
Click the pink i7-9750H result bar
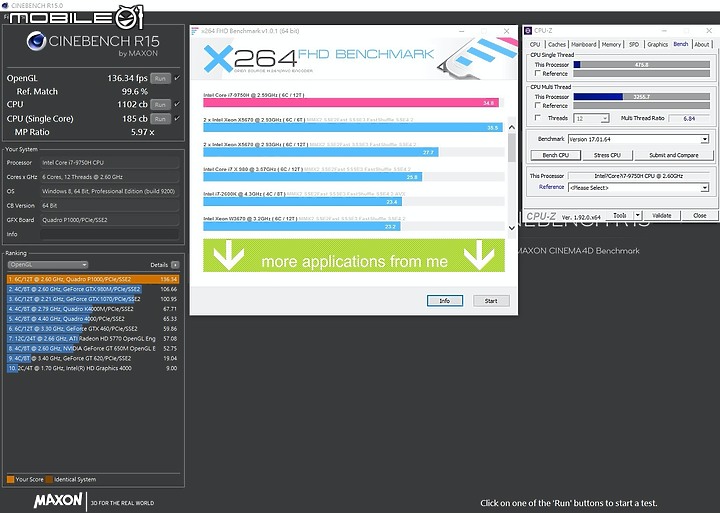[351, 103]
